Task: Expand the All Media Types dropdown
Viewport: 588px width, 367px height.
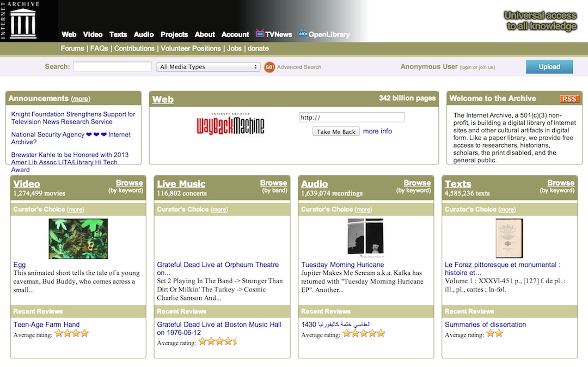Action: pos(208,67)
